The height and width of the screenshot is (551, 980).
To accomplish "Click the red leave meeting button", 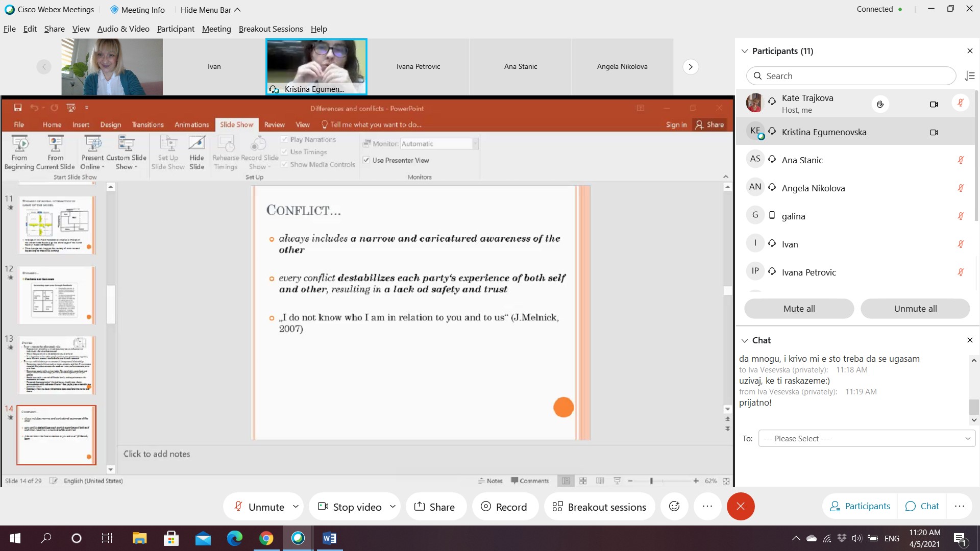I will tap(741, 506).
